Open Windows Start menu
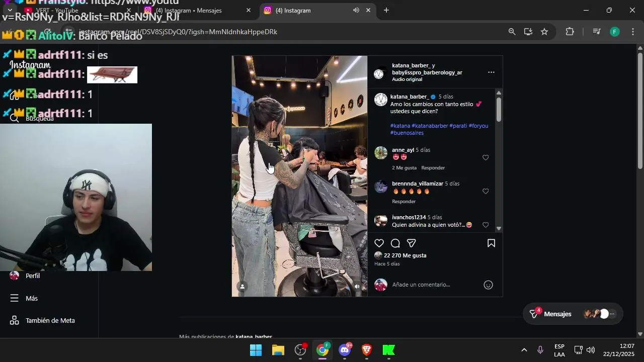Screen dimensions: 644x362 pos(256,350)
